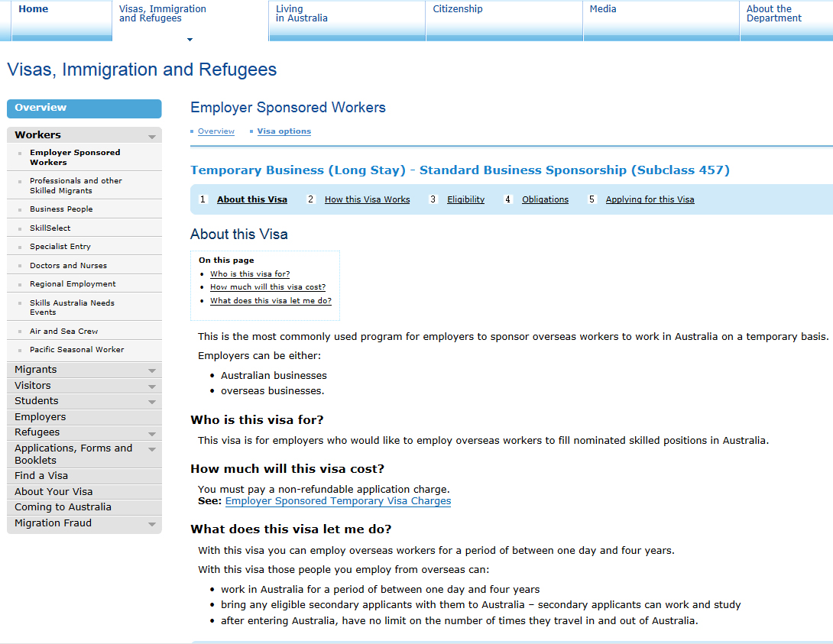Image resolution: width=833 pixels, height=644 pixels.
Task: Open Doctors and Nurses in sidebar
Action: pyautogui.click(x=68, y=265)
